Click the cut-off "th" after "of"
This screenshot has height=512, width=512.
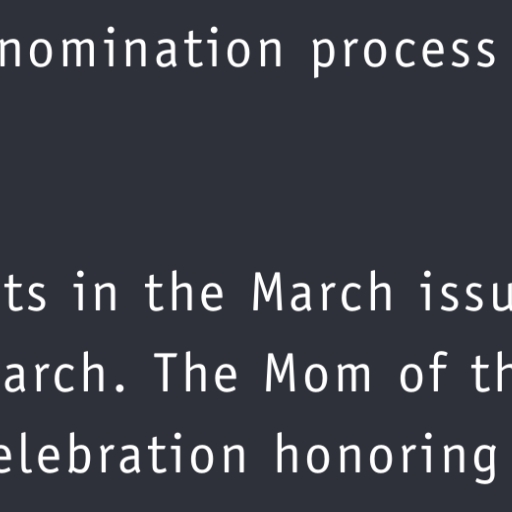coord(492,372)
